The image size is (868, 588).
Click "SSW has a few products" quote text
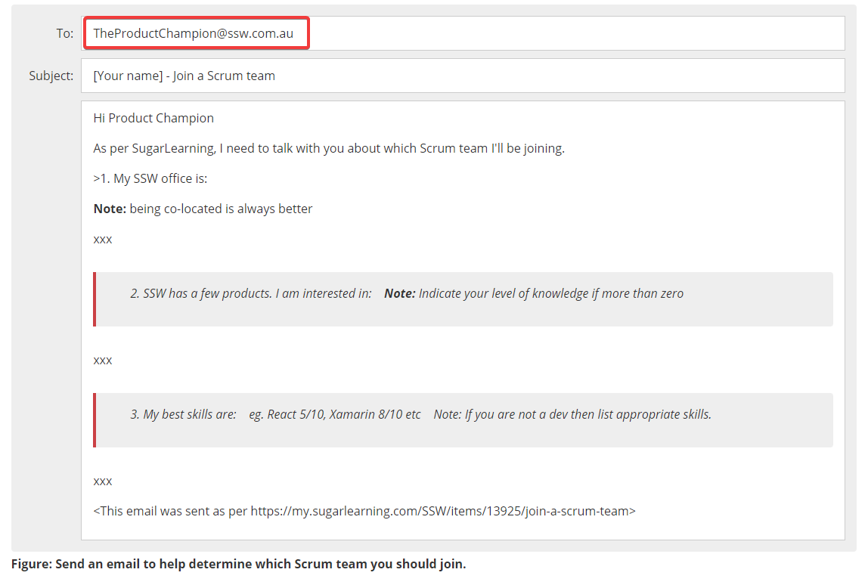point(250,293)
